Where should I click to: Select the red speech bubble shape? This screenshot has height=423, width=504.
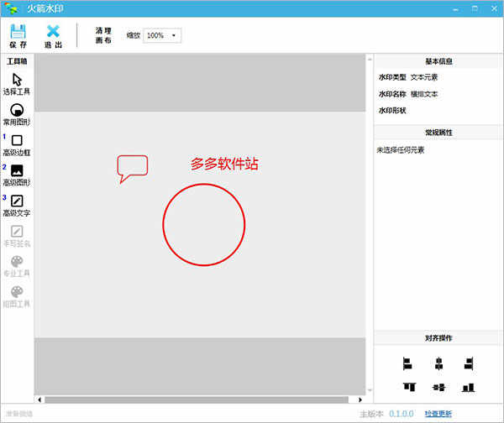click(x=132, y=169)
